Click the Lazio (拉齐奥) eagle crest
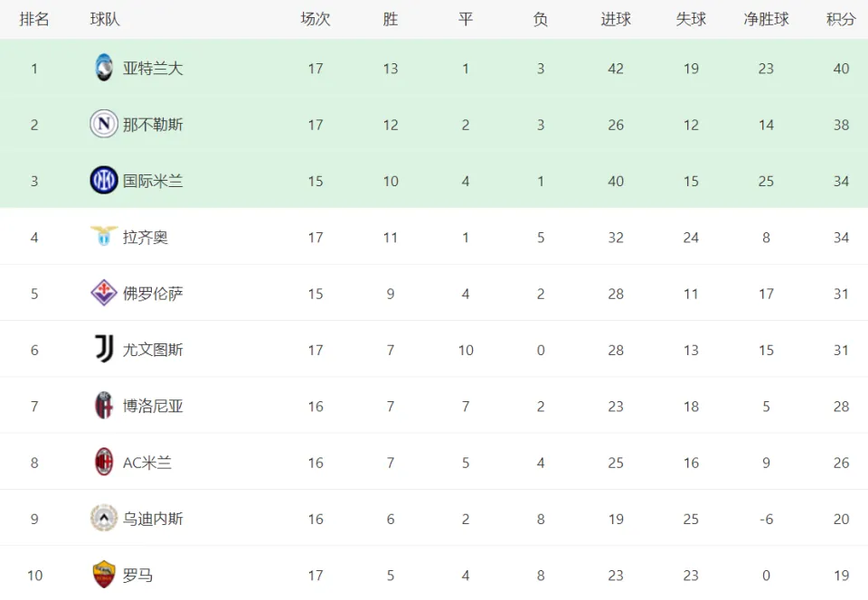The height and width of the screenshot is (600, 868). point(103,236)
